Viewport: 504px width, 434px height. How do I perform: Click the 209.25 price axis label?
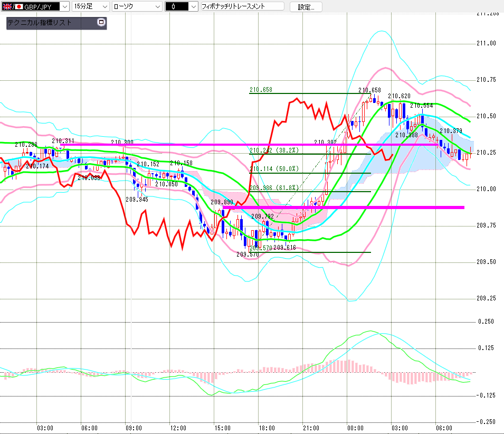tap(487, 298)
